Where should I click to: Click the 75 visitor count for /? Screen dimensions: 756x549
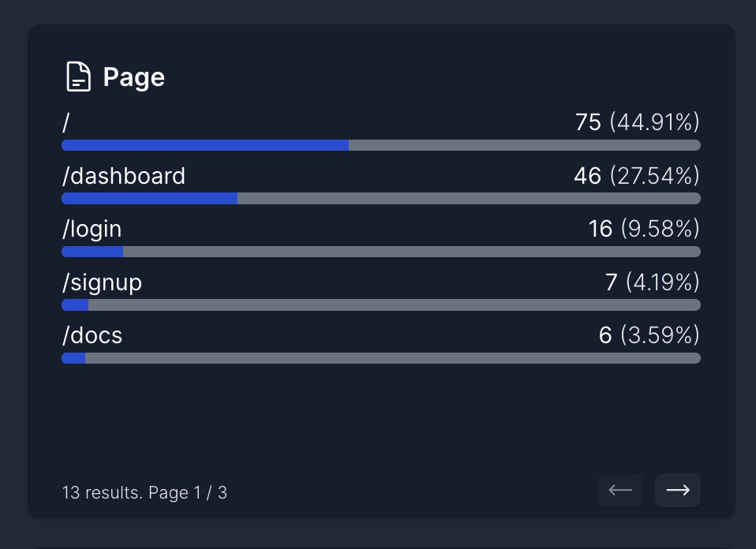pyautogui.click(x=587, y=122)
